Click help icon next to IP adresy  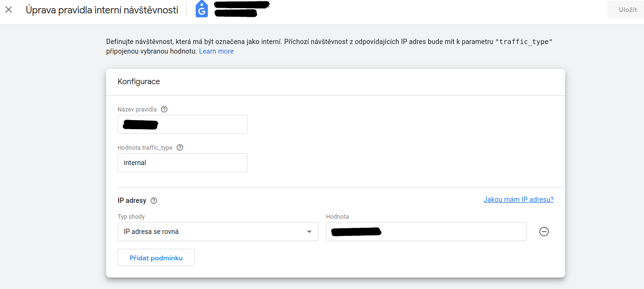(x=154, y=200)
